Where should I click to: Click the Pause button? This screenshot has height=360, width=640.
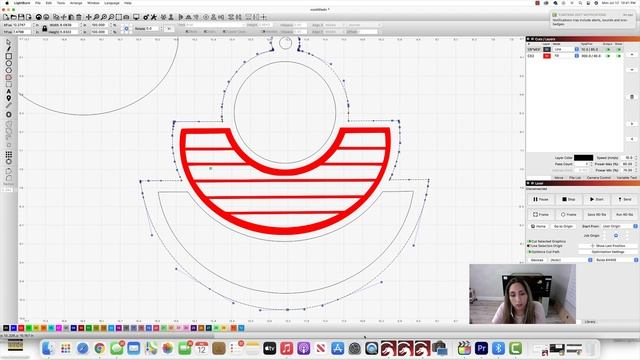coord(540,200)
